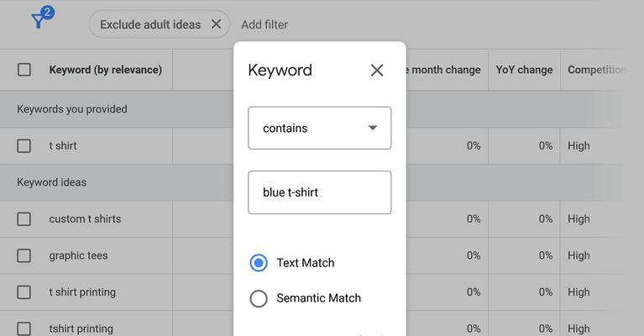Viewport: 644px width, 336px height.
Task: Remove the Exclude adult ideas filter chip
Action: pos(216,24)
